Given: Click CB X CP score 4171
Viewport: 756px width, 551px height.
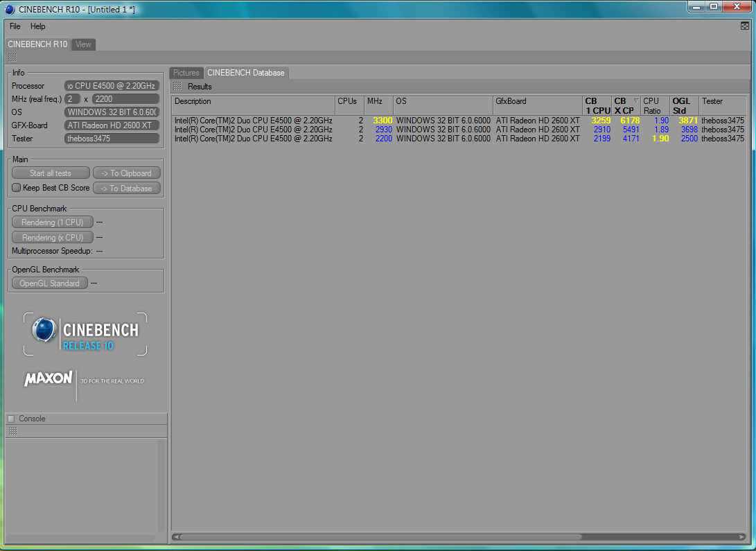Looking at the screenshot, I should [631, 139].
